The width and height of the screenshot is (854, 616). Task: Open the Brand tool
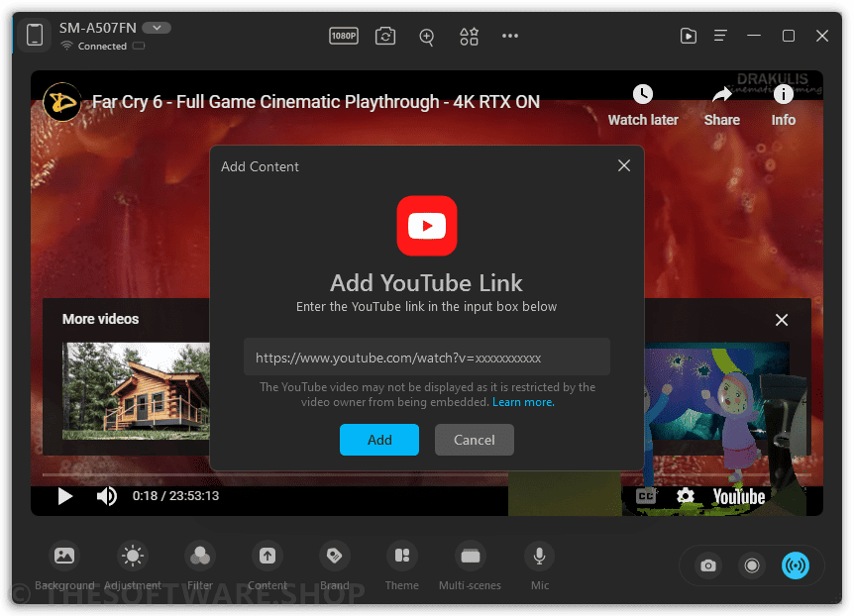pyautogui.click(x=335, y=566)
